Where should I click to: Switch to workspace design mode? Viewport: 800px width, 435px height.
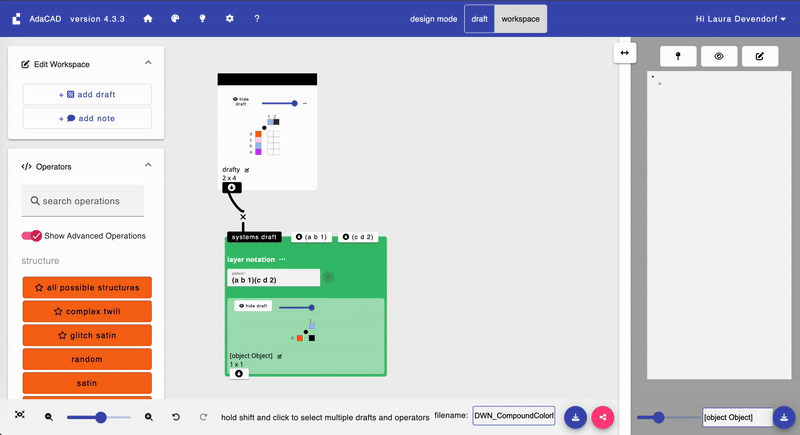(x=521, y=19)
